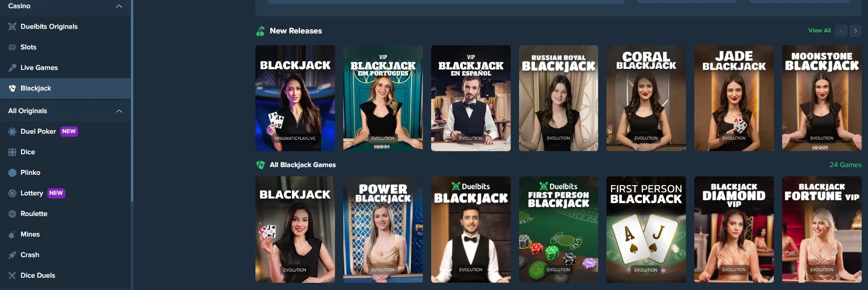868x290 pixels.
Task: Click the Crash rocket icon
Action: tap(12, 255)
